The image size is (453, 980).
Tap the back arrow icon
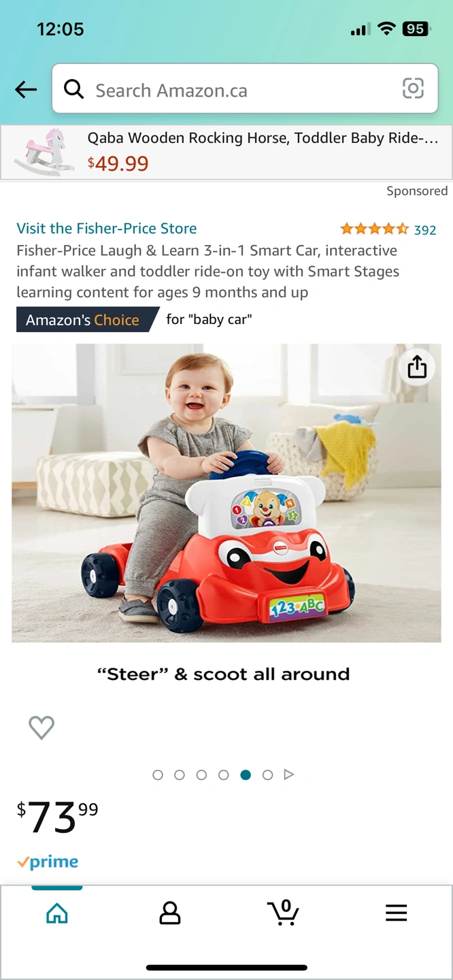pos(26,89)
